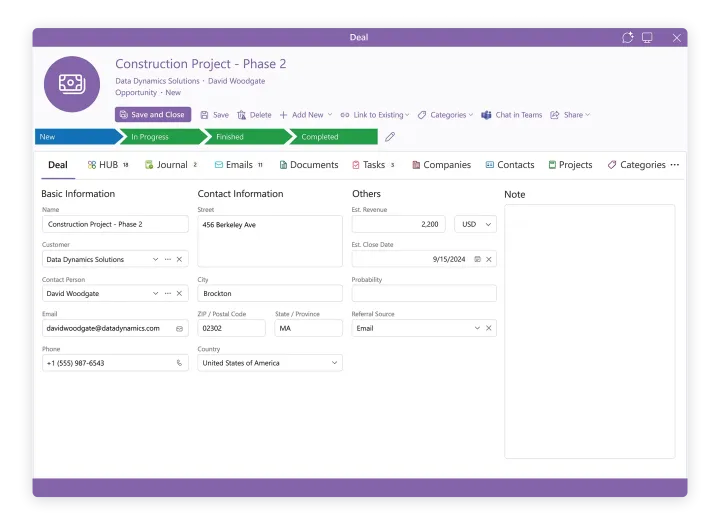The width and height of the screenshot is (720, 528).
Task: Show more tabs via ellipsis
Action: click(x=675, y=164)
